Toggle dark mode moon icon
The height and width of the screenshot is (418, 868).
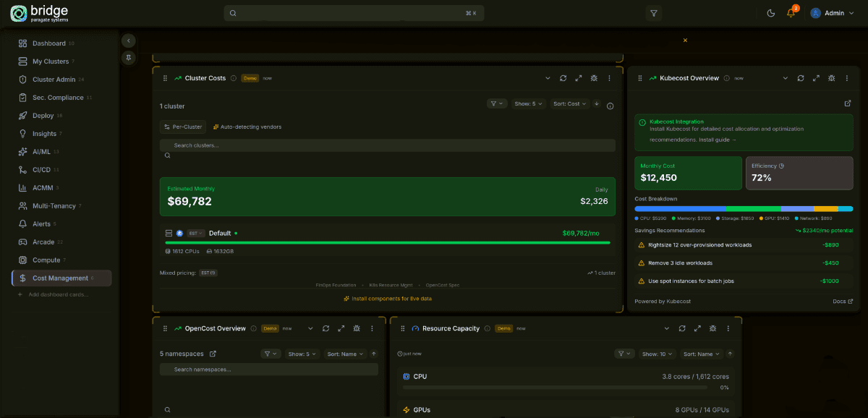click(771, 13)
